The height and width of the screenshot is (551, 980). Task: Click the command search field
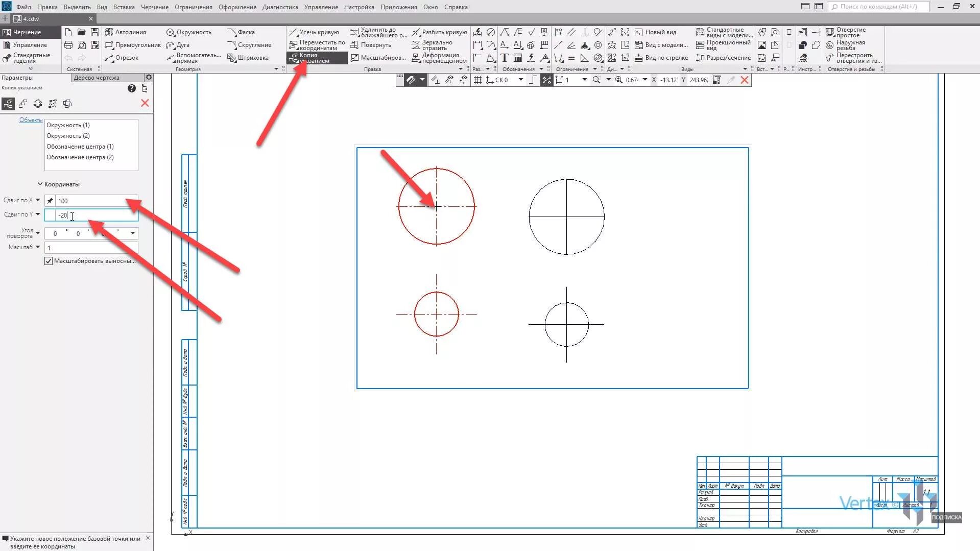[x=879, y=7]
